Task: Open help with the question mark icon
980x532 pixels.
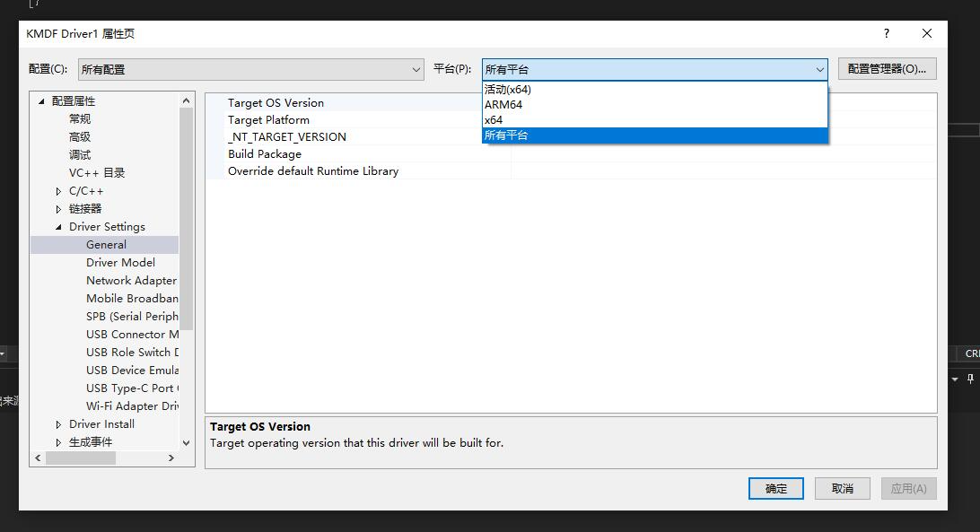Action: [x=887, y=33]
